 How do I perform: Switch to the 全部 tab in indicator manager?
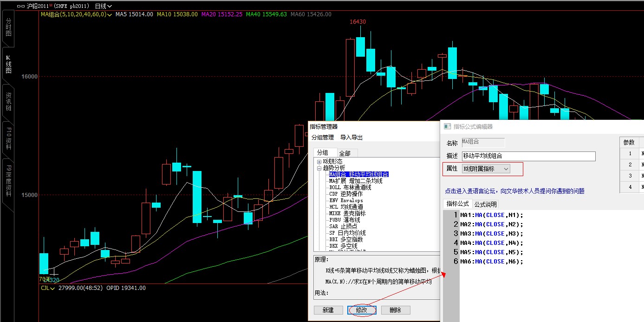point(345,153)
